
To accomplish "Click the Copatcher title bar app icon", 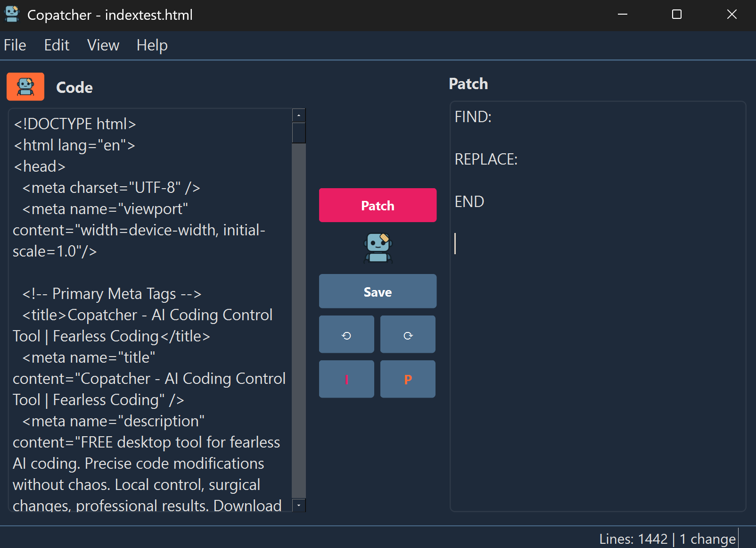I will pos(12,15).
